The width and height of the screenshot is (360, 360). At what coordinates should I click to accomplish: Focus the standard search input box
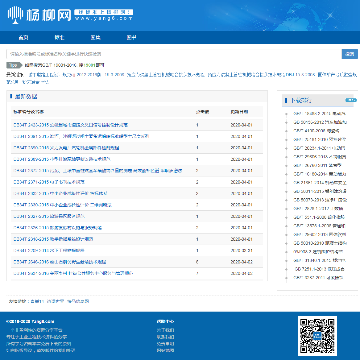pyautogui.click(x=174, y=54)
